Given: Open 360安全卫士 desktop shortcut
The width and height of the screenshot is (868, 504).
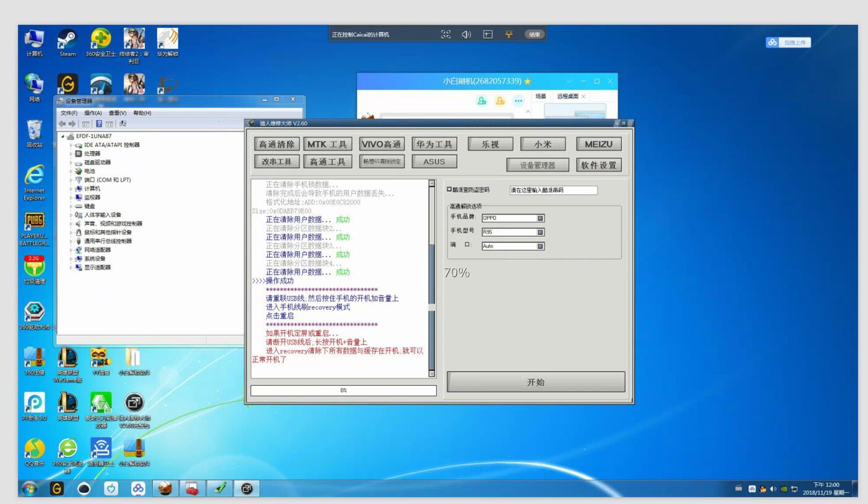Looking at the screenshot, I should (x=101, y=43).
